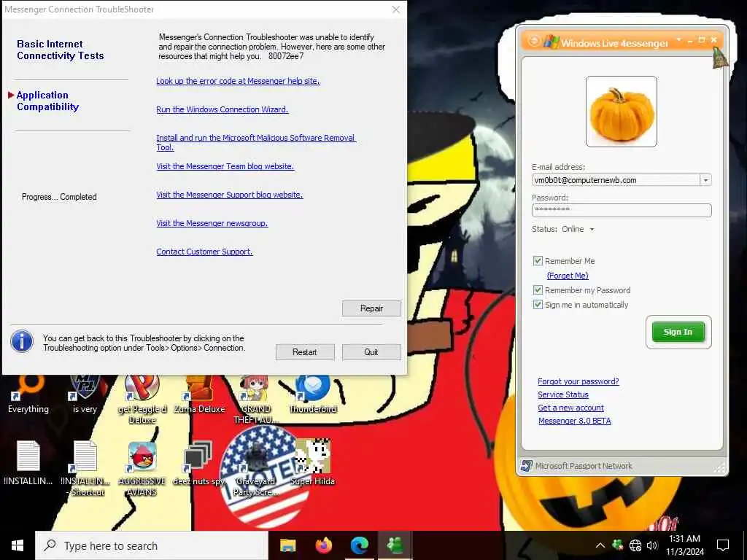Image resolution: width=747 pixels, height=560 pixels.
Task: Click the (Forget Me) link
Action: point(568,275)
